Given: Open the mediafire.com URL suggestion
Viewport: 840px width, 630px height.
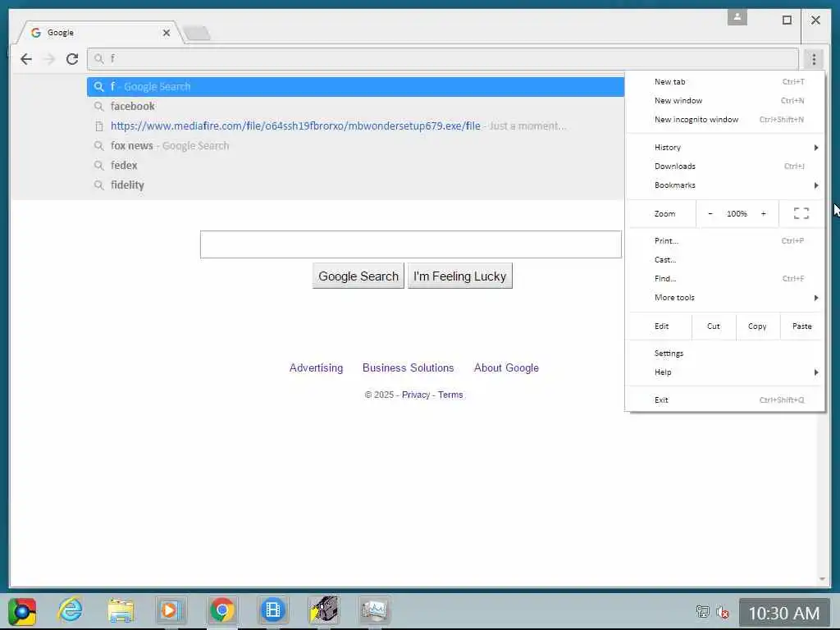Looking at the screenshot, I should [356, 126].
